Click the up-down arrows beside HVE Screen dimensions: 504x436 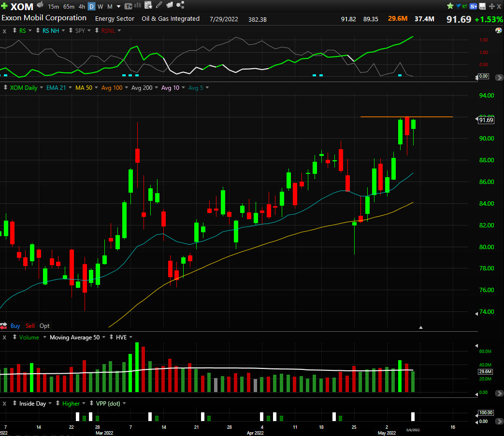111,337
